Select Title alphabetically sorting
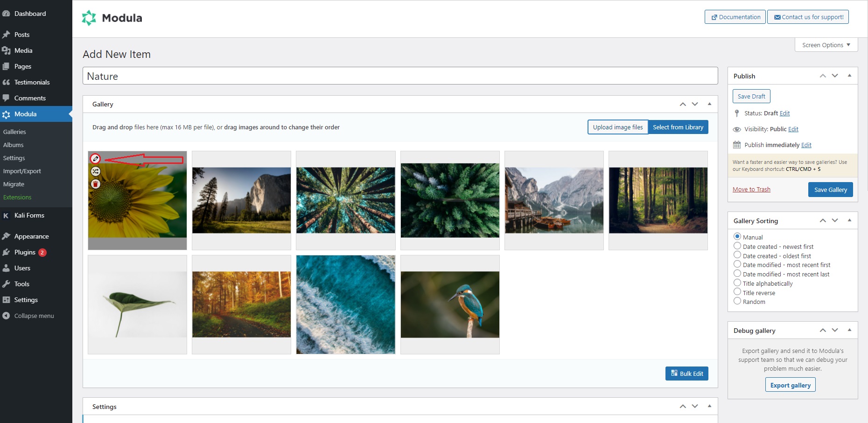 pyautogui.click(x=738, y=283)
